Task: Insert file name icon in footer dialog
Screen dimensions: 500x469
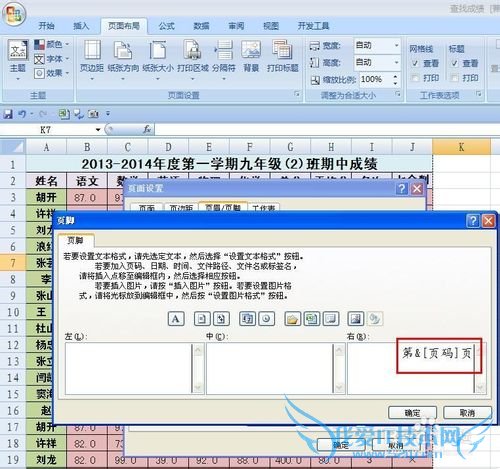Action: coord(311,319)
